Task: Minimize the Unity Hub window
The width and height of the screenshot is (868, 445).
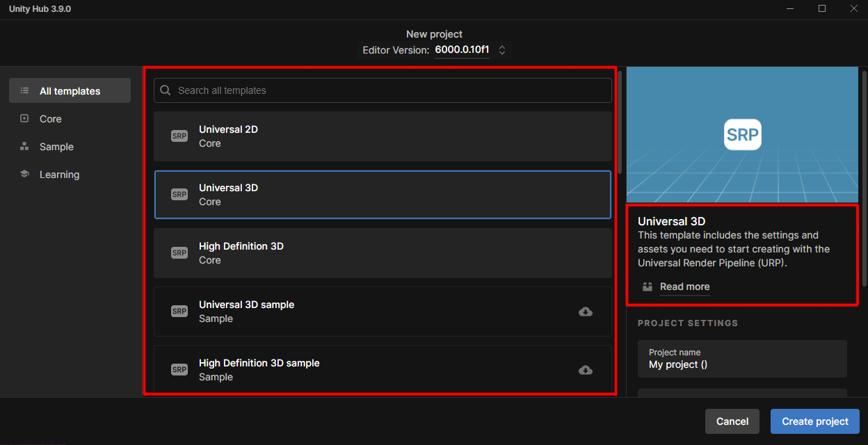Action: tap(790, 9)
